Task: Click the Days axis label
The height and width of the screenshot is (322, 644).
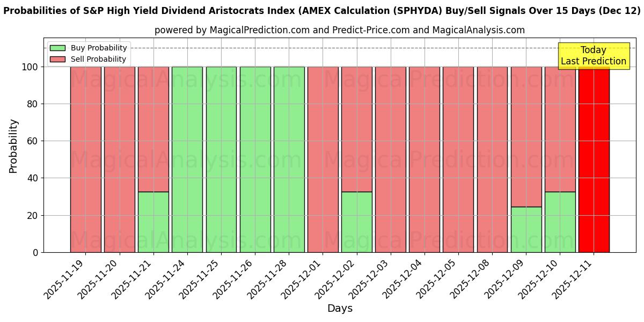Action: coord(340,309)
